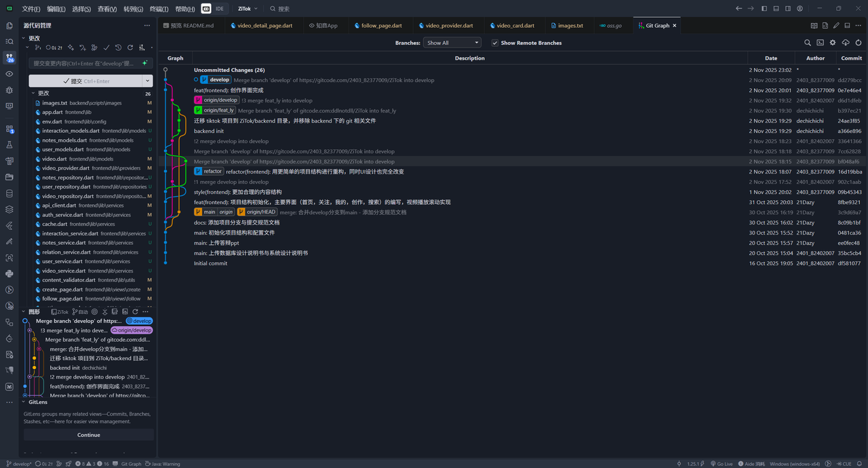Refresh the Graph panel in sidebar

[x=135, y=312]
